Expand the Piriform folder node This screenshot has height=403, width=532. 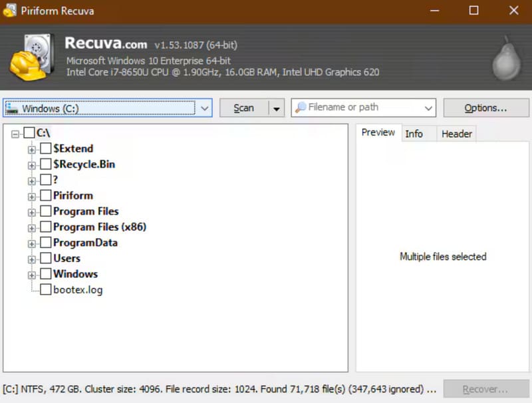tap(31, 197)
